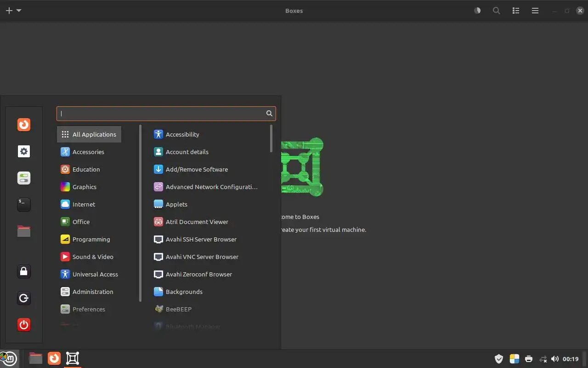Focus the application menu search field
Screen dimensions: 588x368
tap(166, 114)
